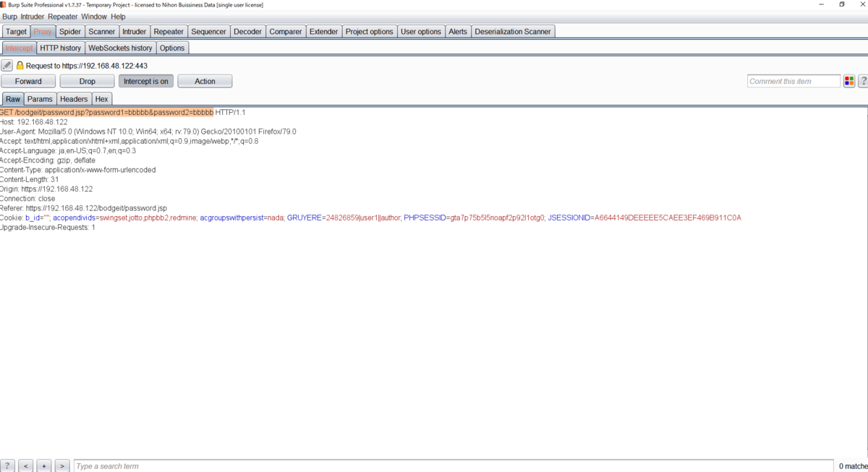Switch to the Decoder tab
868x472 pixels.
tap(248, 31)
